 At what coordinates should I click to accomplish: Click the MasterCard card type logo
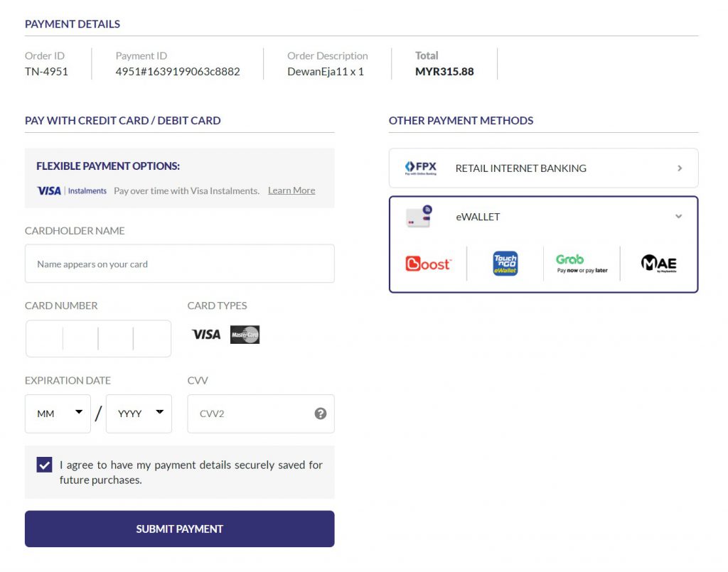(245, 335)
